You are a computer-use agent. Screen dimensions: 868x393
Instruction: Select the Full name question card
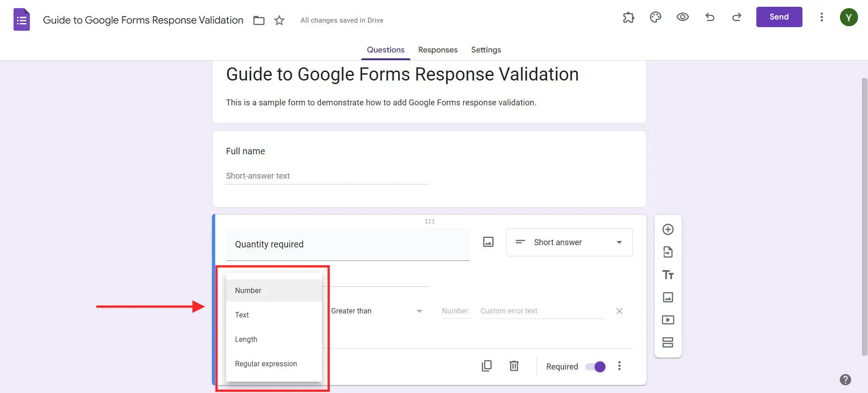429,169
